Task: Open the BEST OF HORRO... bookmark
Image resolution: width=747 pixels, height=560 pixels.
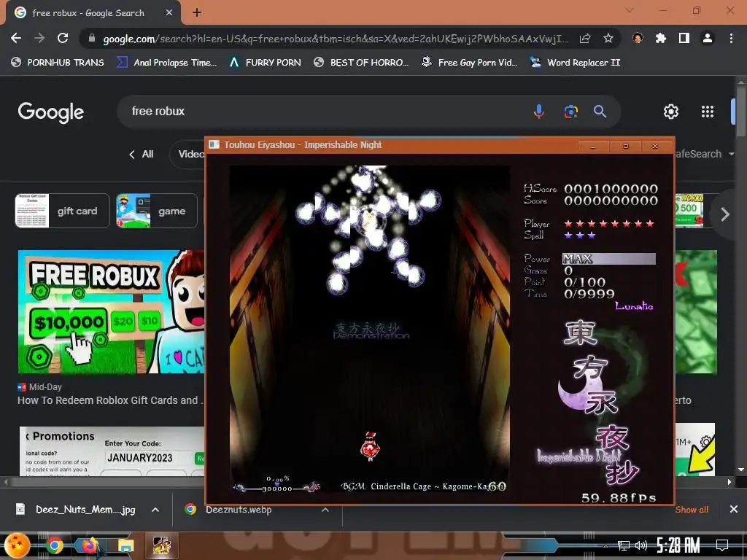Action: (360, 63)
